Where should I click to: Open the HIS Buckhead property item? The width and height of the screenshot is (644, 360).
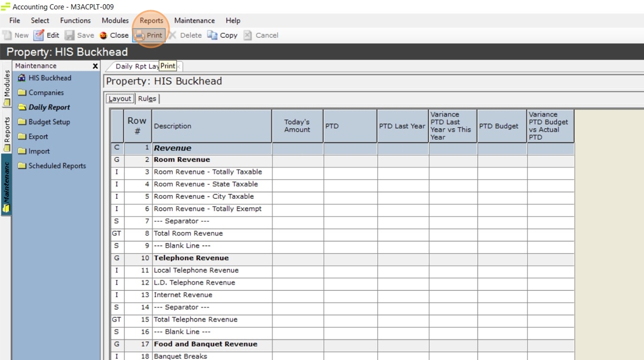(x=49, y=78)
